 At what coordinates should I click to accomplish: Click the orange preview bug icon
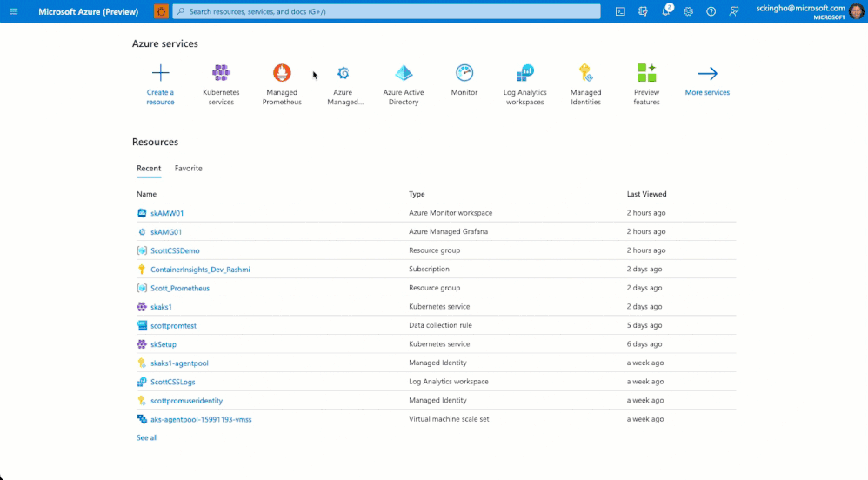(x=161, y=11)
